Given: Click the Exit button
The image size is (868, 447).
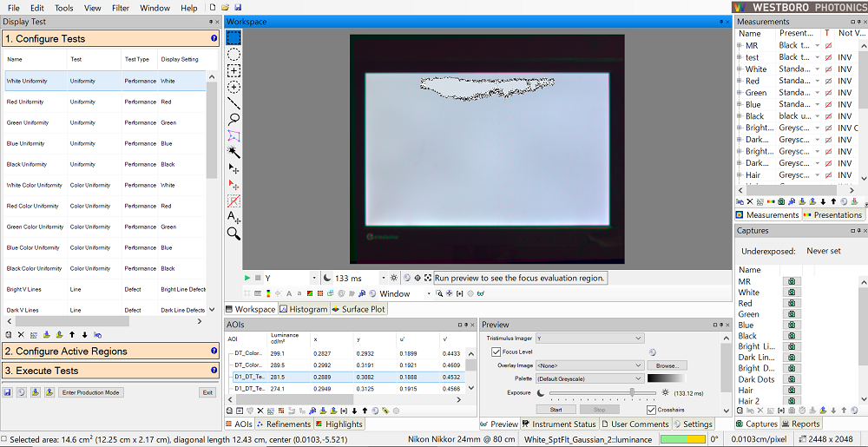Looking at the screenshot, I should [x=207, y=392].
